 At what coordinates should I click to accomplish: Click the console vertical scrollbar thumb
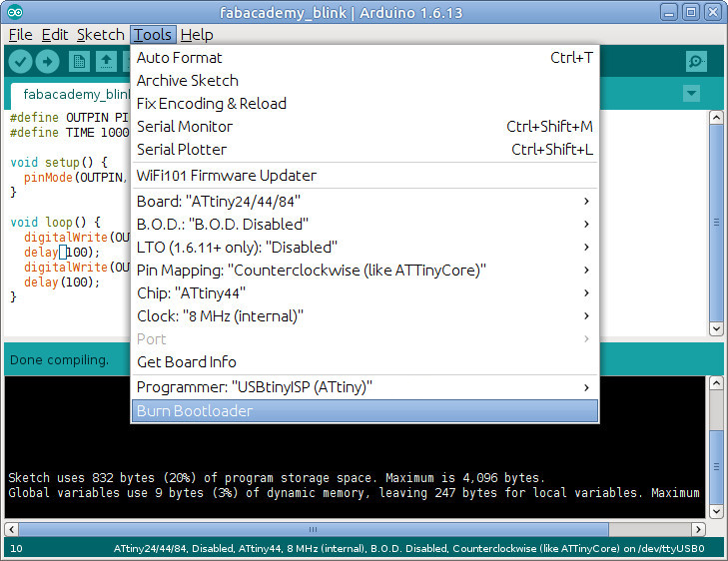[716, 467]
